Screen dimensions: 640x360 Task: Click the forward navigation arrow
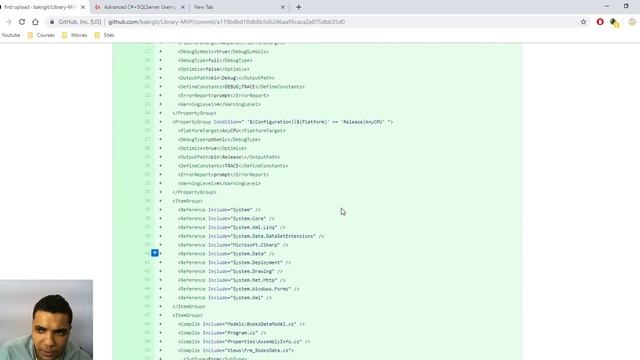click(9, 22)
